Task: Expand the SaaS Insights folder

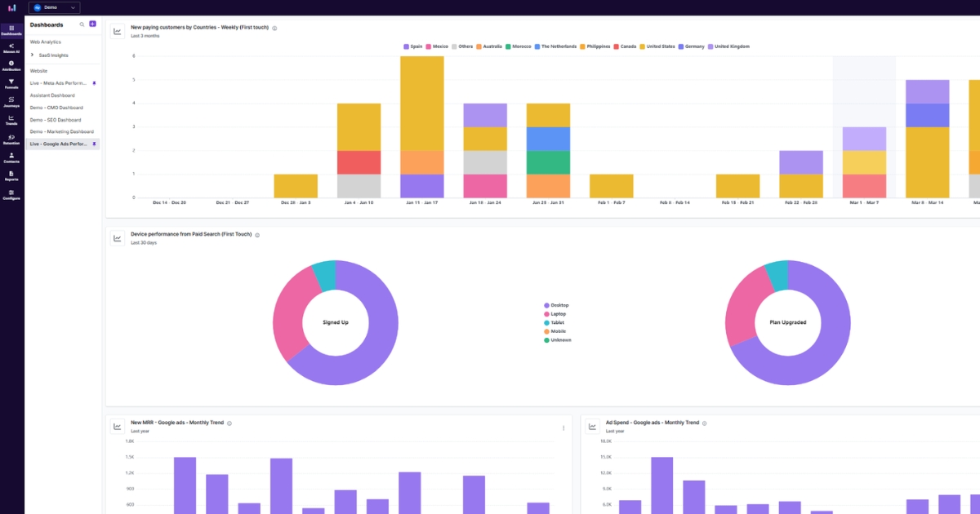Action: pyautogui.click(x=32, y=55)
